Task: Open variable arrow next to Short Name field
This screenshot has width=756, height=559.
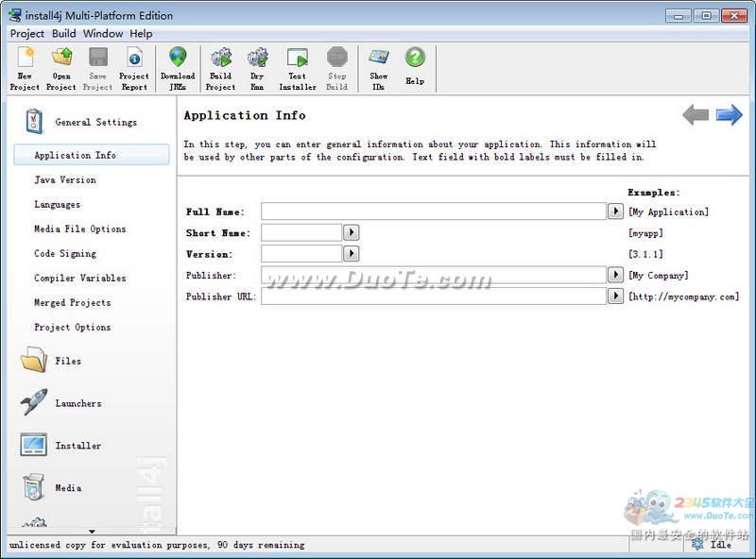Action: click(351, 232)
